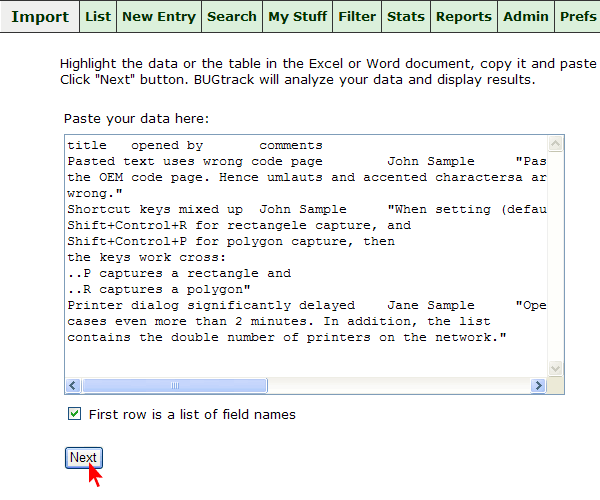Click the horizontal scrollbar's right arrow
600x500 pixels.
[x=539, y=386]
